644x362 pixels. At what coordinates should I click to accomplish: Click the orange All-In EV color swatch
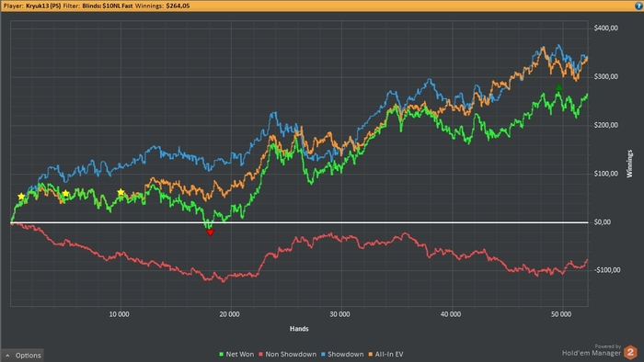tap(371, 355)
